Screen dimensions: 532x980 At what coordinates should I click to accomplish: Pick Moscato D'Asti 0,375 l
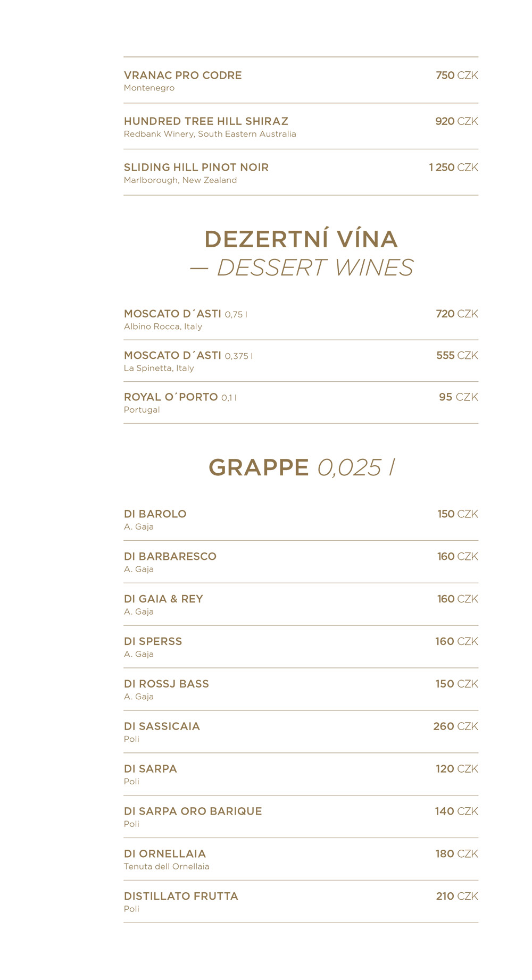pos(301,361)
